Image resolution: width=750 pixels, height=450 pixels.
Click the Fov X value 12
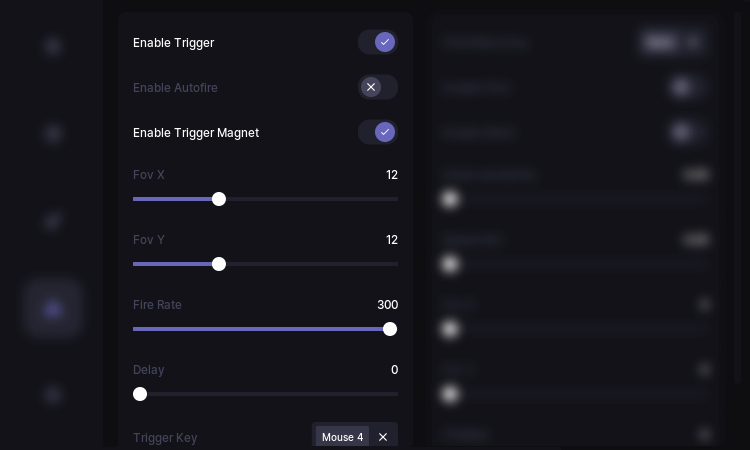pyautogui.click(x=392, y=175)
